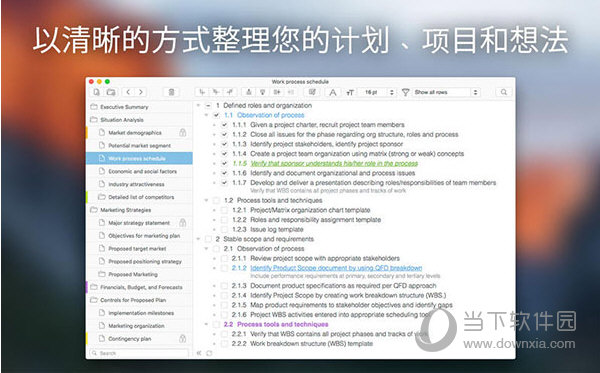
Task: Click the 'Verify that sponsor understands' green link
Action: tap(334, 163)
